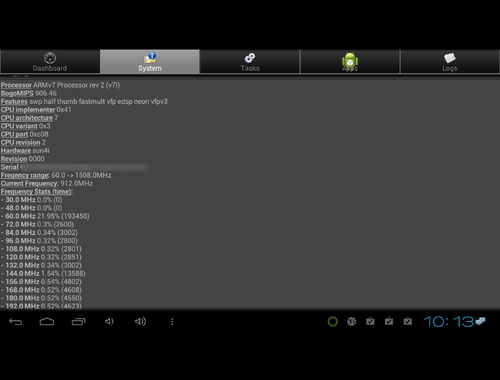Select the 156.0 MHz stats row
500x380 pixels.
(x=41, y=282)
